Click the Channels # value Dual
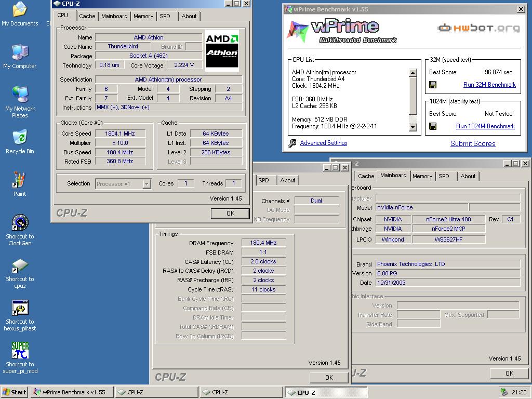The height and width of the screenshot is (399, 532). [x=316, y=201]
